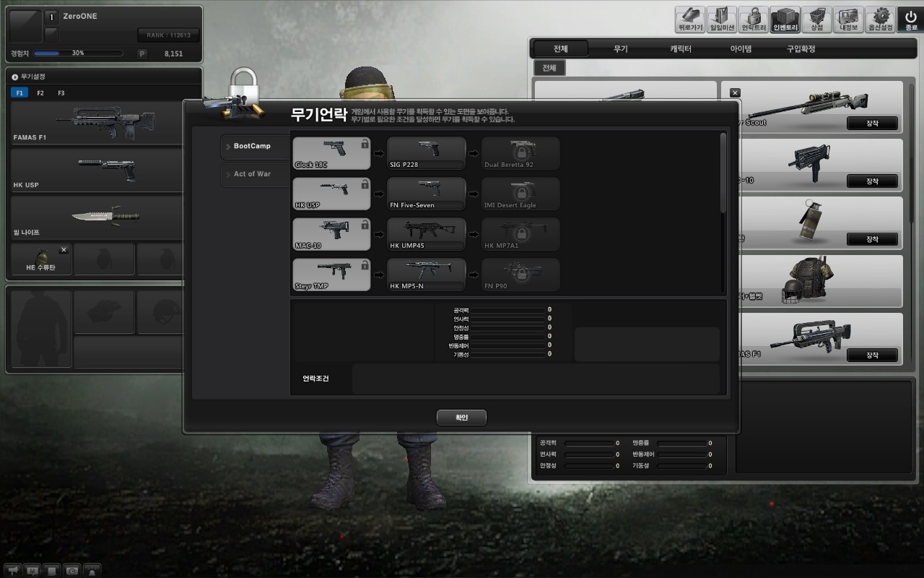Remove the HE 수류탄 with its X
This screenshot has height=578, width=924.
click(x=64, y=250)
